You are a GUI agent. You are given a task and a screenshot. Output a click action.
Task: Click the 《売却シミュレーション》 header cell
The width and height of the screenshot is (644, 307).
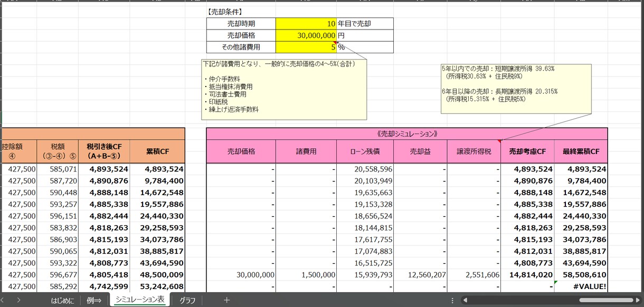[406, 134]
